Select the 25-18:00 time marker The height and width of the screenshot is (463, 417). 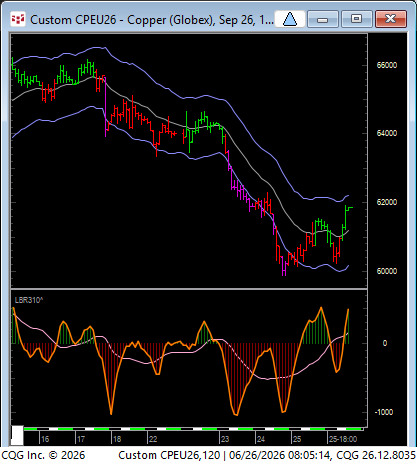(343, 439)
